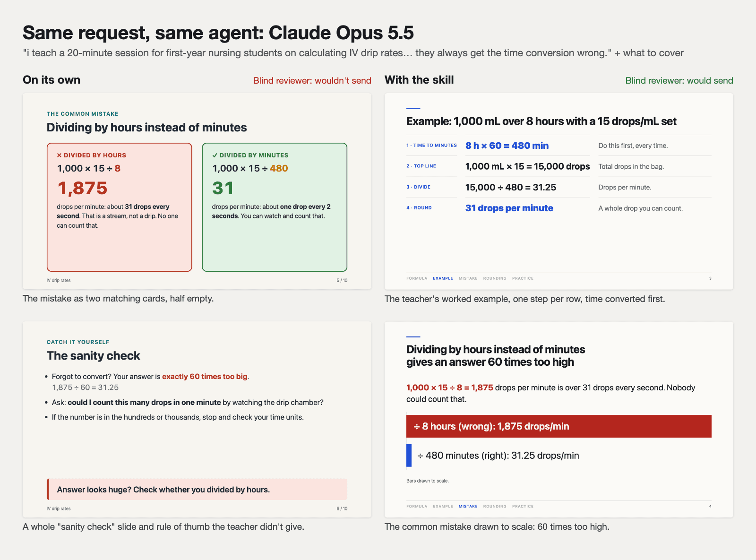Click the page indicator '5 / 10'

[342, 280]
